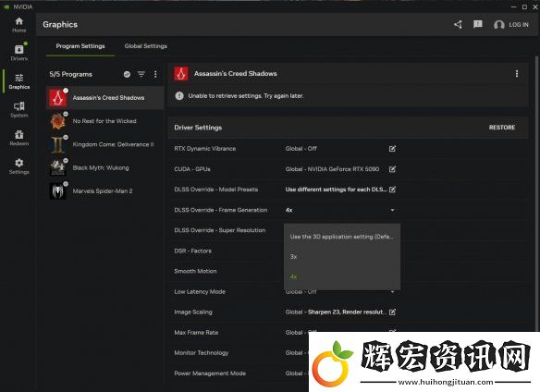Select Kingdom Come: Deliverance II program

click(105, 144)
